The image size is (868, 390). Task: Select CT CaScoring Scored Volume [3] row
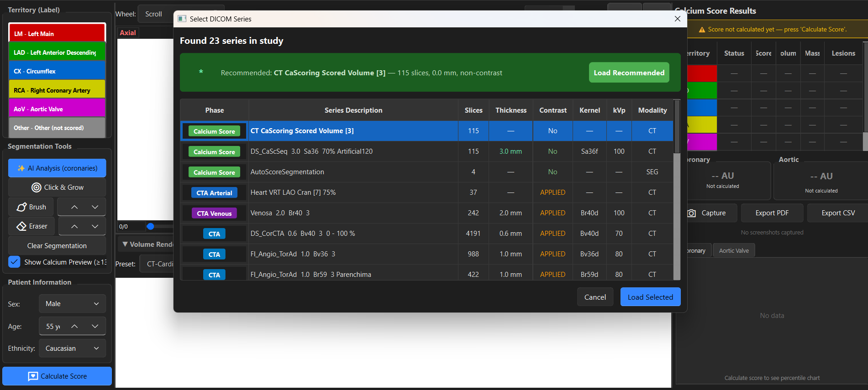tap(427, 131)
